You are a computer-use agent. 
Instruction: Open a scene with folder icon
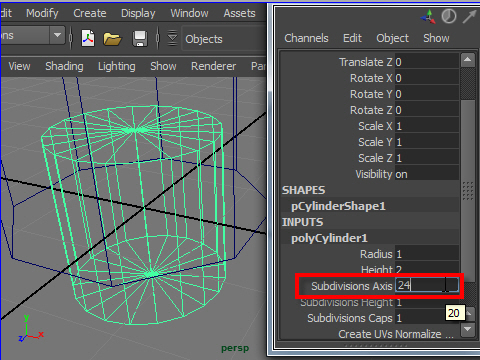tap(112, 39)
